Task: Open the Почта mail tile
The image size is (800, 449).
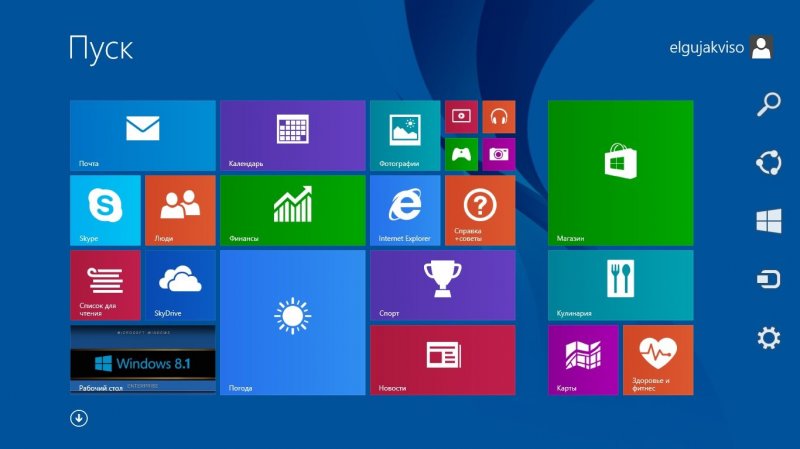Action: (x=143, y=135)
